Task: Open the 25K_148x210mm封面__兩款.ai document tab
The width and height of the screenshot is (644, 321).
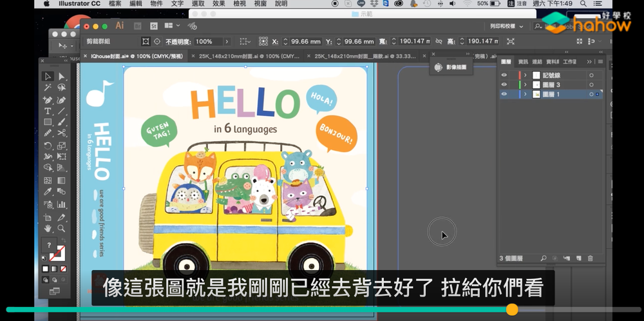Action: [365, 56]
